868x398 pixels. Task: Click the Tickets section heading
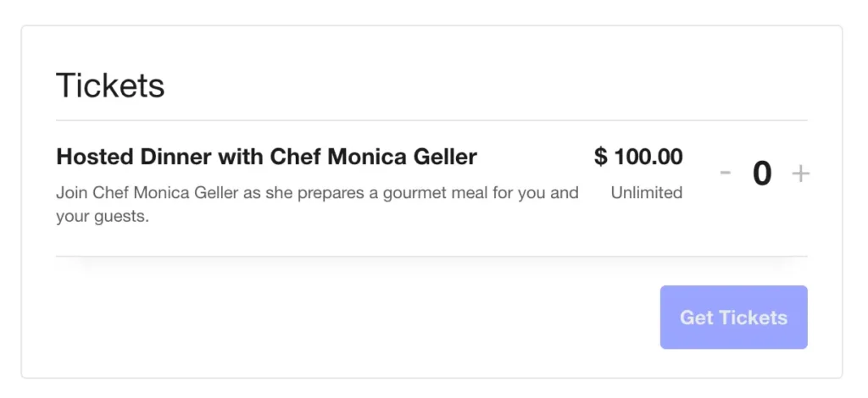110,86
